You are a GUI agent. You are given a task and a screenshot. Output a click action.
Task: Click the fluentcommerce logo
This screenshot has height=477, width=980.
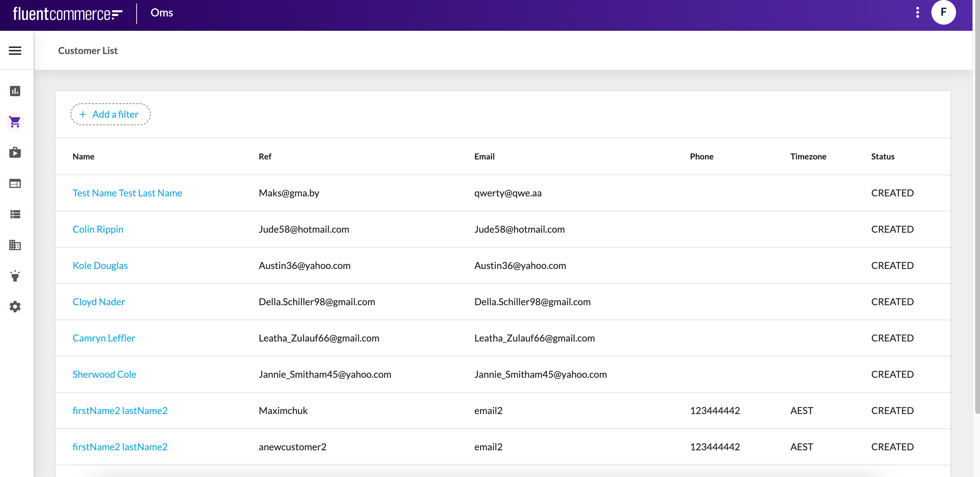(x=68, y=14)
